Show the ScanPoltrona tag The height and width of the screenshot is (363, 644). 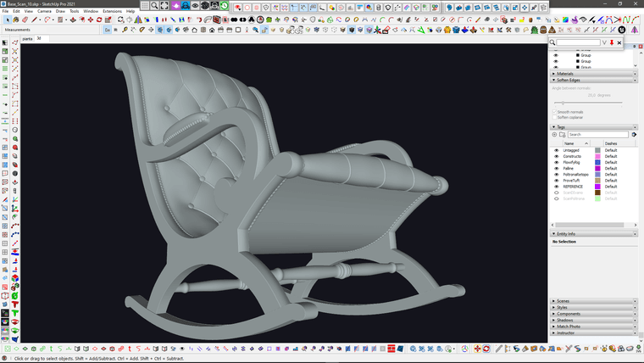(x=557, y=198)
